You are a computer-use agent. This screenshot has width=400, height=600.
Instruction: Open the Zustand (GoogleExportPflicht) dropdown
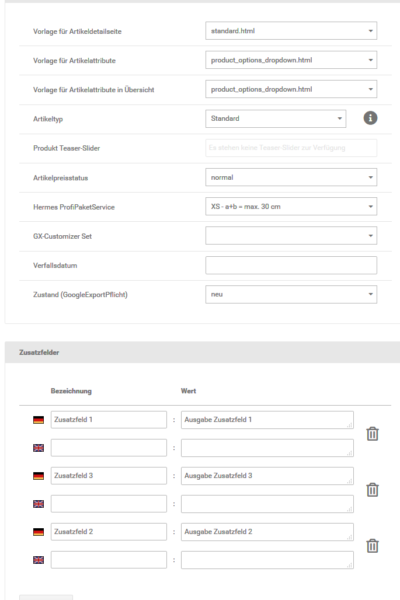pos(291,294)
